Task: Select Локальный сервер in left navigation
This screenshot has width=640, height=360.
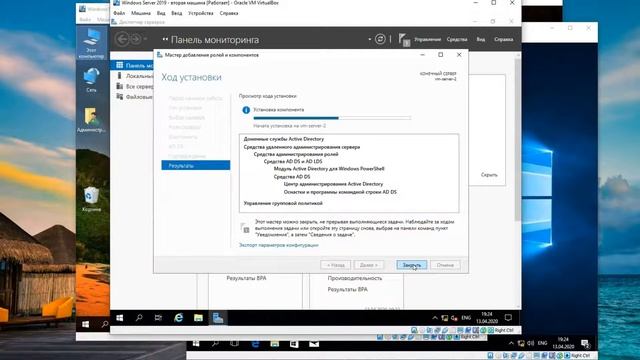Action: click(134, 76)
